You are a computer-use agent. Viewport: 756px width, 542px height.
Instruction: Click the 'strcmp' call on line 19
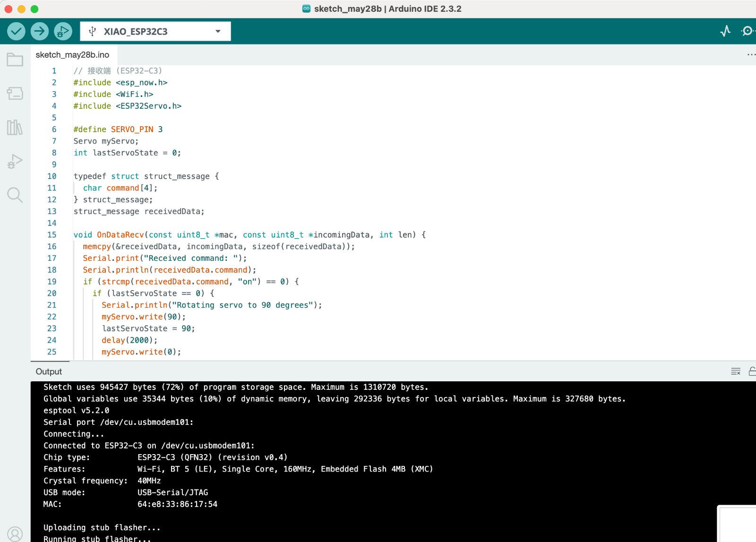coord(116,282)
